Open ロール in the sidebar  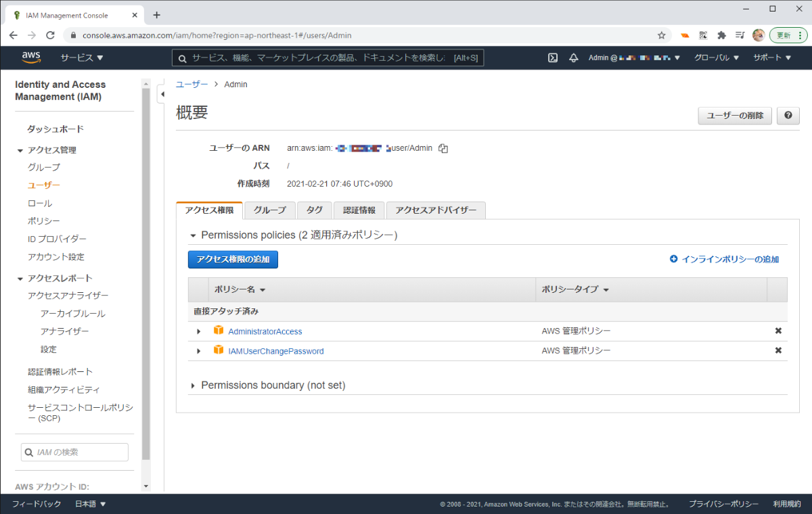tap(40, 203)
